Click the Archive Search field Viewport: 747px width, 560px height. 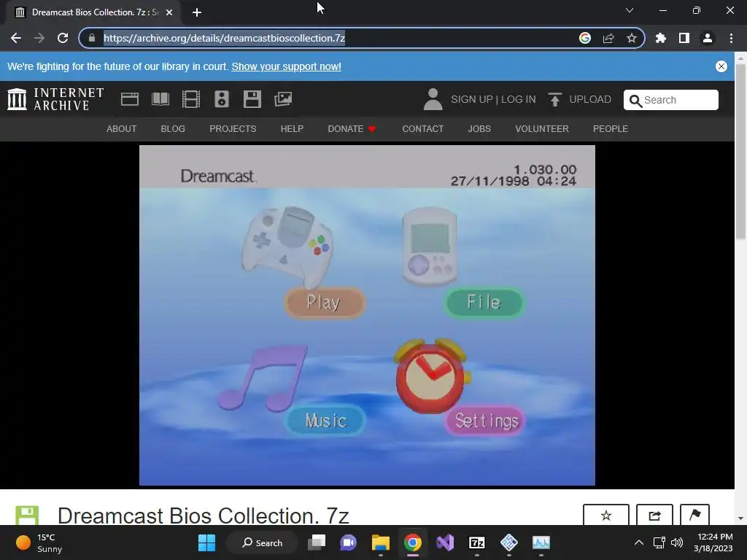pyautogui.click(x=671, y=100)
